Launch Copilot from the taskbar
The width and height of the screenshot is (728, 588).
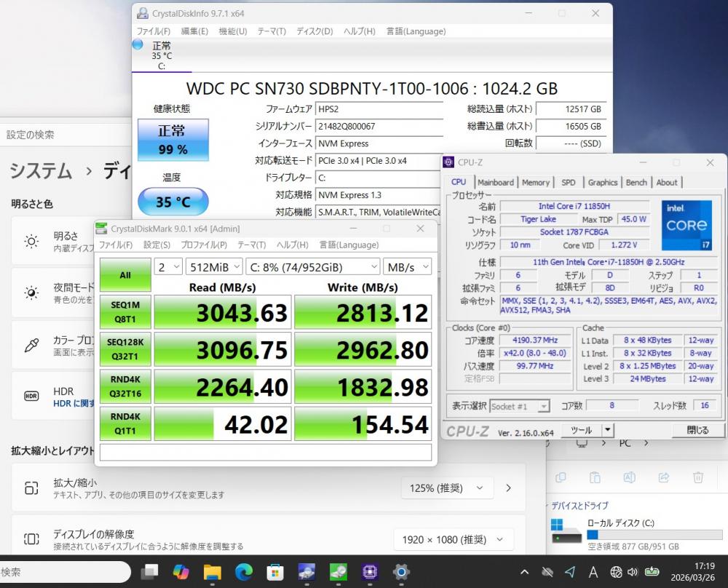tap(181, 571)
